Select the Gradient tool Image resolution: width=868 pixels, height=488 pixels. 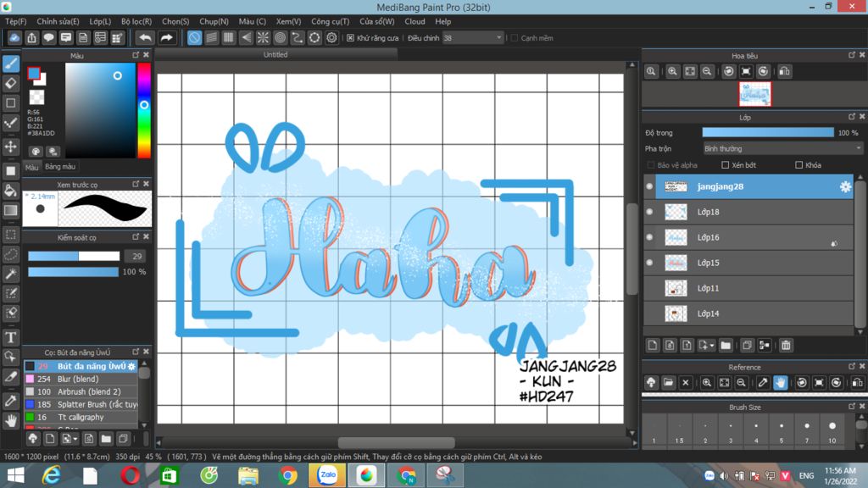pos(11,210)
